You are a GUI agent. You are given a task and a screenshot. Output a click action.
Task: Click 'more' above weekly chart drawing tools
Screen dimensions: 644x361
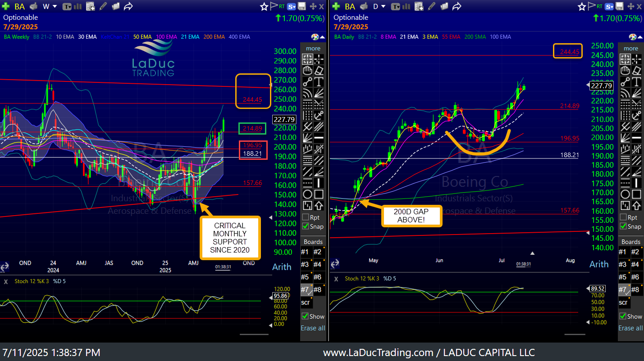313,48
